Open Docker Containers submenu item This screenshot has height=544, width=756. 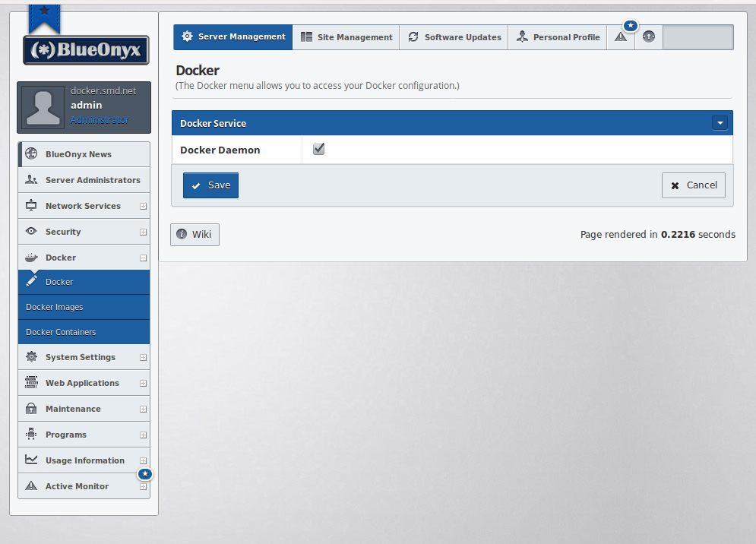(x=84, y=332)
